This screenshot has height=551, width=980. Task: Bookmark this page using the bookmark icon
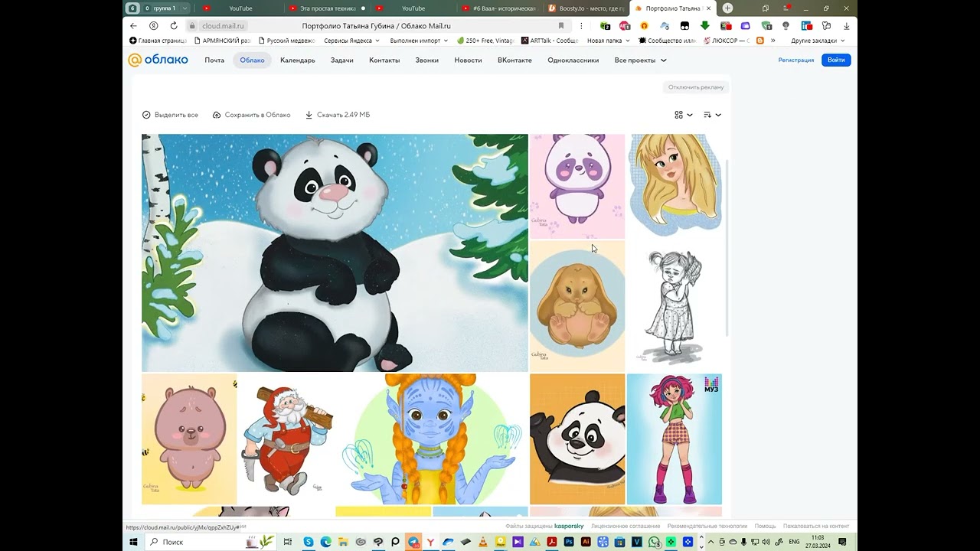(x=561, y=25)
